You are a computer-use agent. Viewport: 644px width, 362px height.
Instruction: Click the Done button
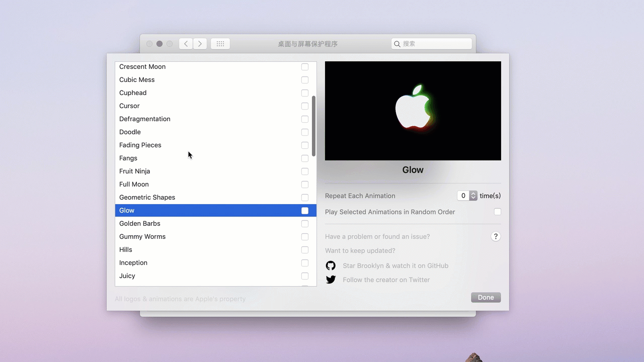(x=486, y=298)
